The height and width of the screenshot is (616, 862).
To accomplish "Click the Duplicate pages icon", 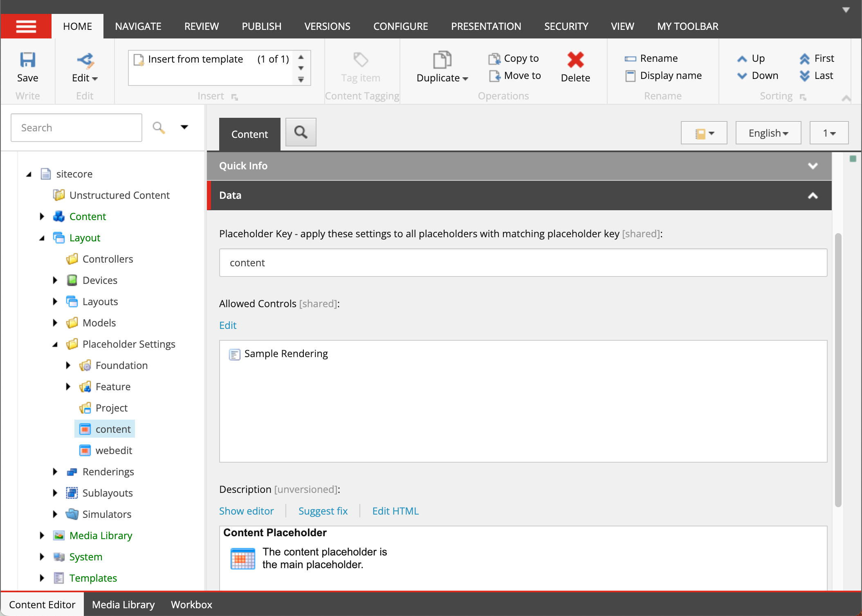I will pos(442,60).
